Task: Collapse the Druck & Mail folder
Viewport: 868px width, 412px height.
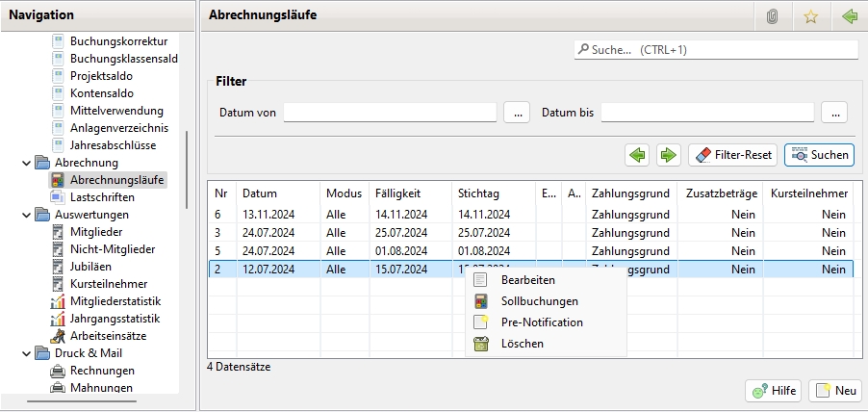Action: (x=26, y=353)
